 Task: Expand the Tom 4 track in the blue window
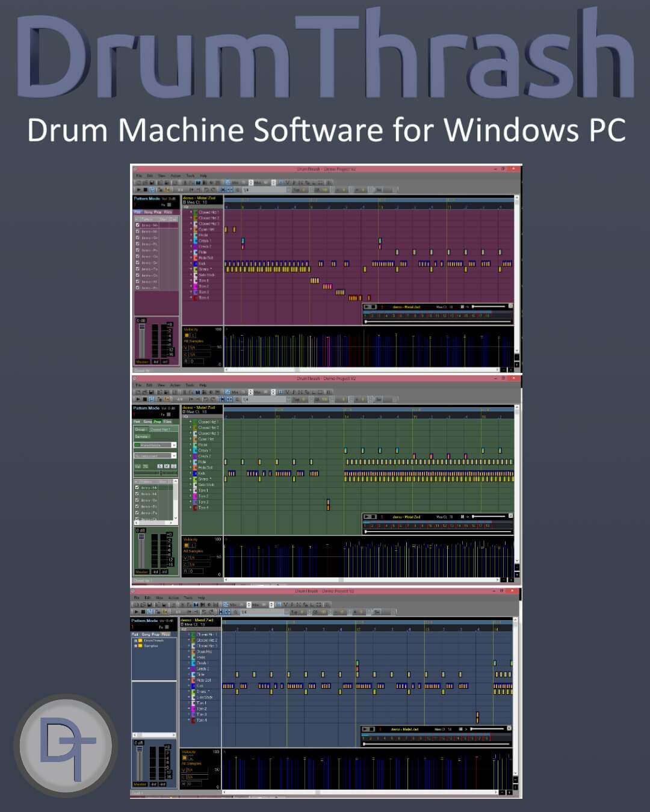pos(190,720)
